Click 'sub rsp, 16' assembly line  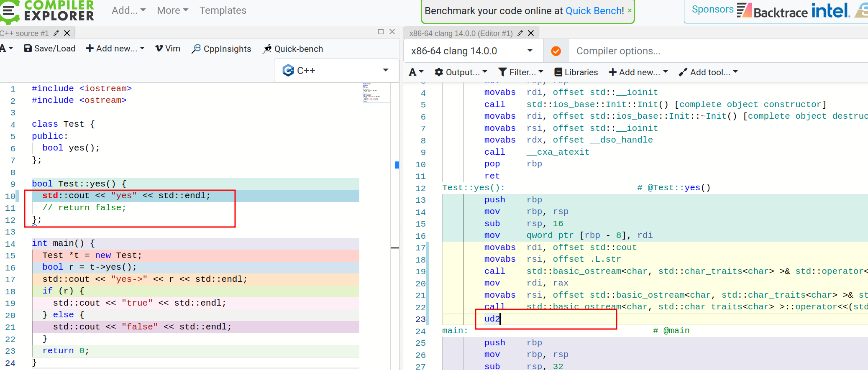[x=524, y=224]
